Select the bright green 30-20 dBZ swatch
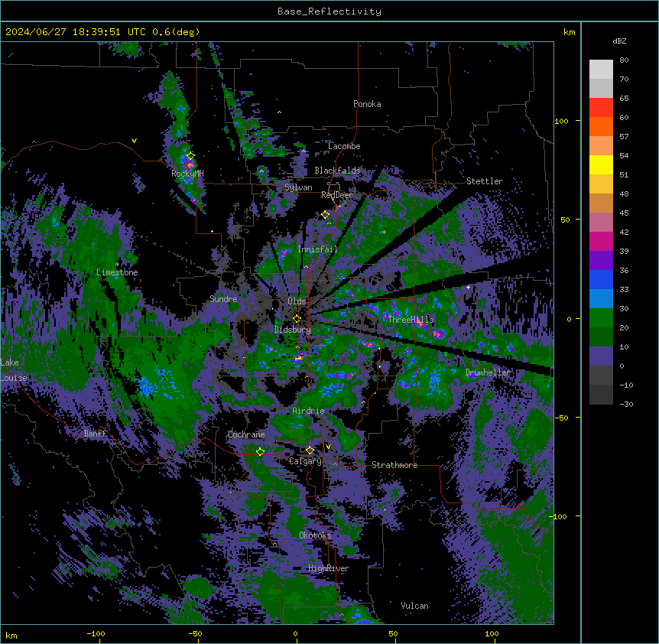Viewport: 659px width, 644px height. (x=601, y=318)
